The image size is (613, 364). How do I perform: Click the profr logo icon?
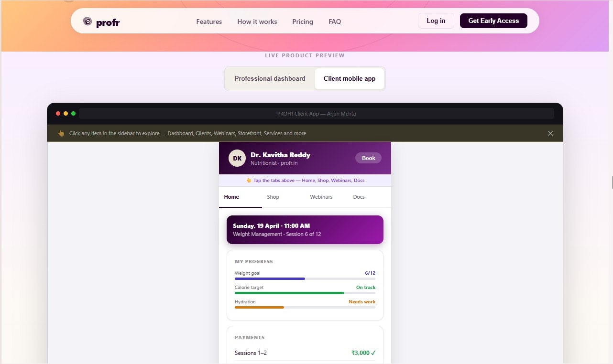[88, 21]
